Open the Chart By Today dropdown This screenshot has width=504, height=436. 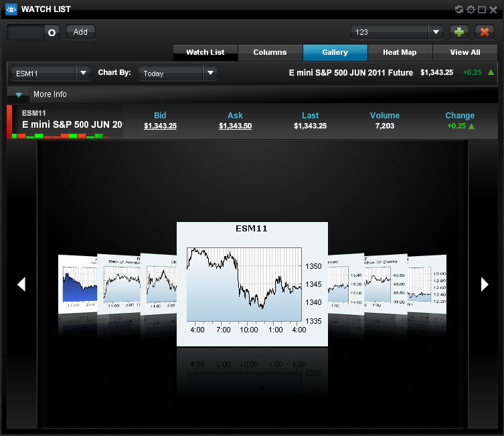pos(210,73)
